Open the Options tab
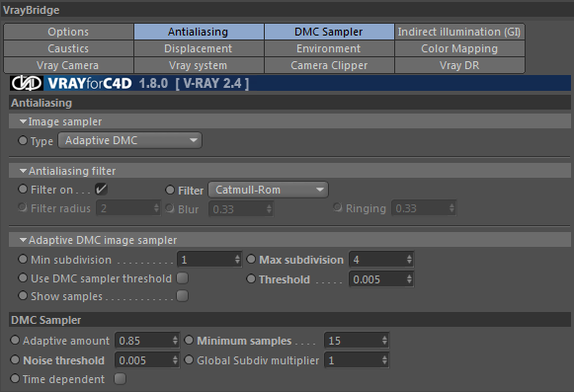Viewport: 574px width, 392px height. click(x=68, y=32)
